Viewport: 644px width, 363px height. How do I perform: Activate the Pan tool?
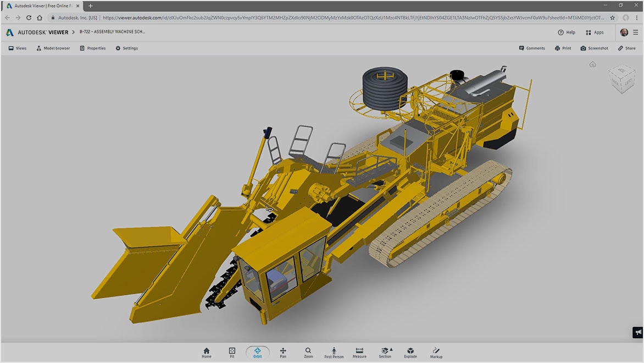(x=282, y=352)
